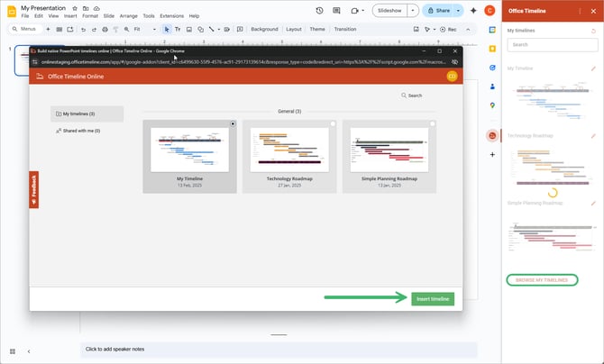Refresh My timelines list icon

pyautogui.click(x=593, y=31)
